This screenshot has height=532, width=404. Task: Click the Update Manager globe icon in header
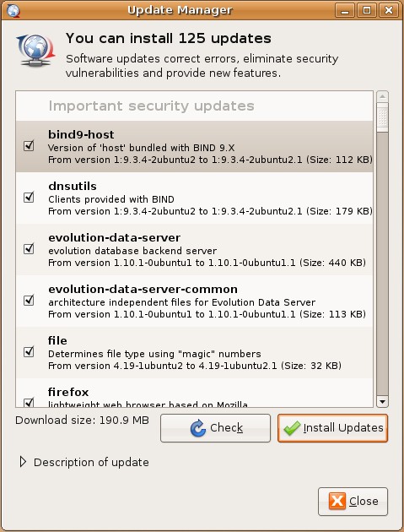click(35, 50)
